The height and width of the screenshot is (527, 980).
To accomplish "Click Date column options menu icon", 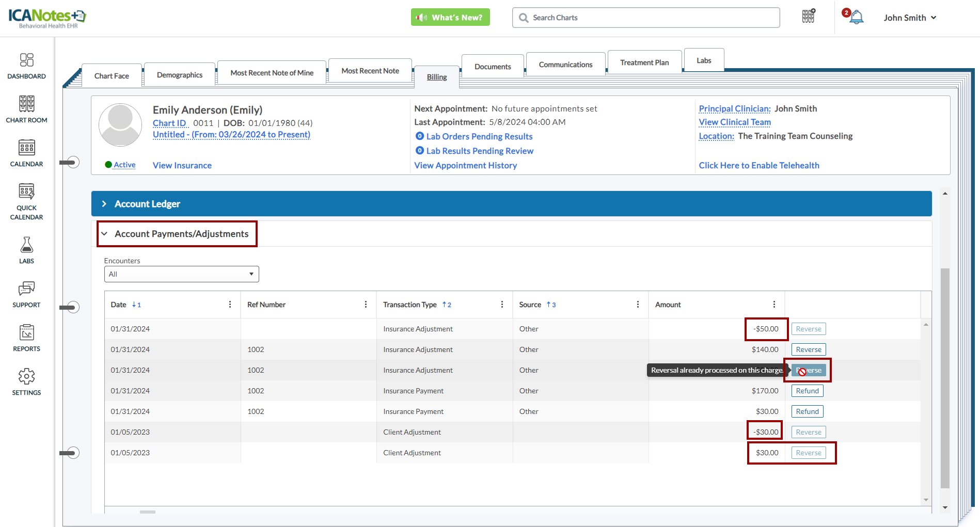I will click(x=230, y=305).
